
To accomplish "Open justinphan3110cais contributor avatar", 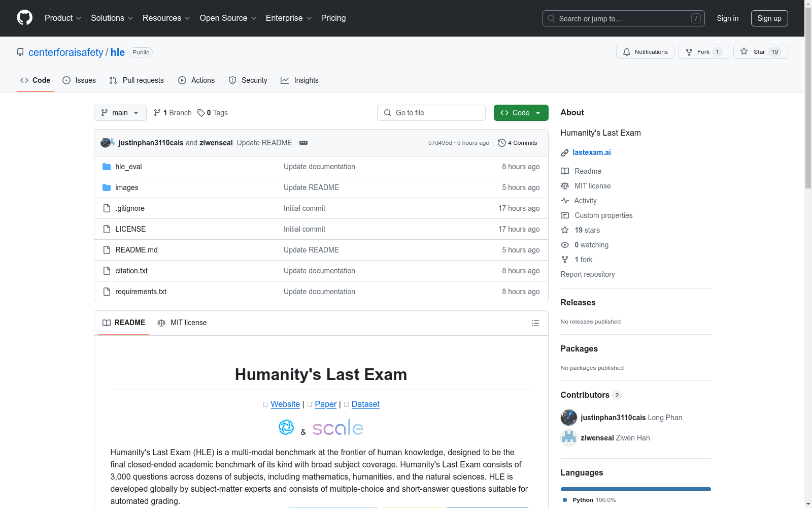I will pos(569,418).
